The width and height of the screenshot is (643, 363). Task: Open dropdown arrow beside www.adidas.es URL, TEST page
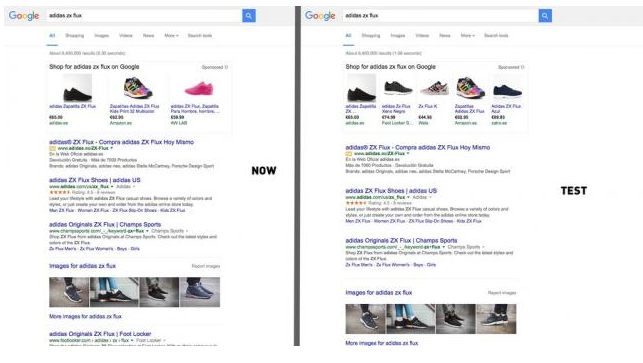pyautogui.click(x=408, y=153)
